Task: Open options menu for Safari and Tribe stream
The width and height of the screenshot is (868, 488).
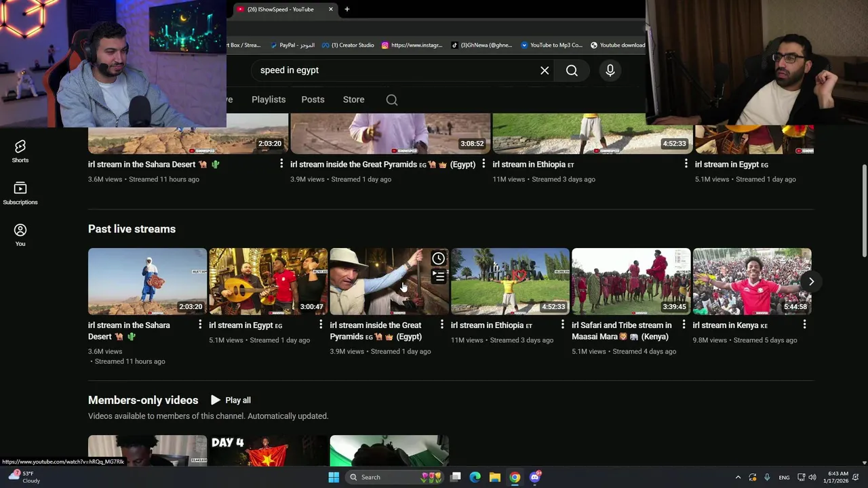Action: point(684,325)
